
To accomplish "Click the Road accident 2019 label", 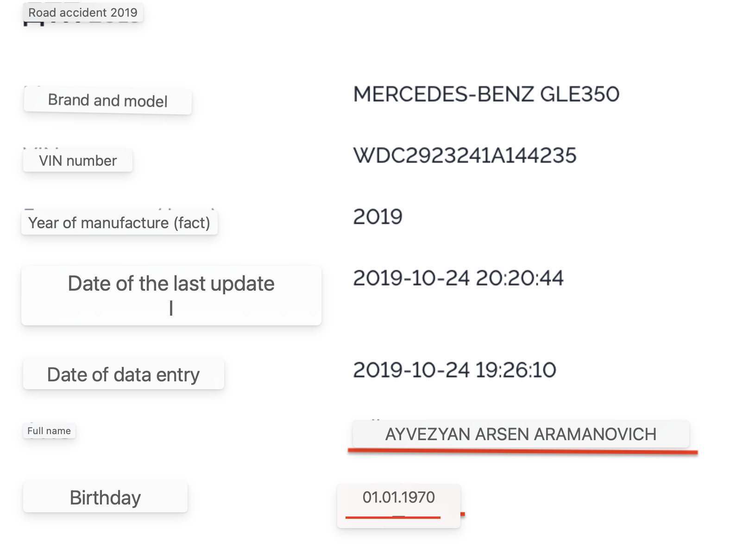I will pyautogui.click(x=83, y=12).
